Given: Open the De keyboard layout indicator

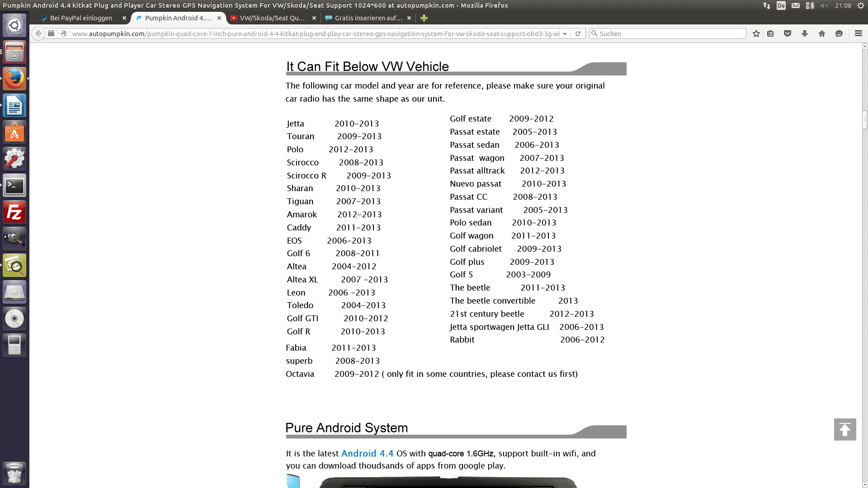Looking at the screenshot, I should point(781,5).
